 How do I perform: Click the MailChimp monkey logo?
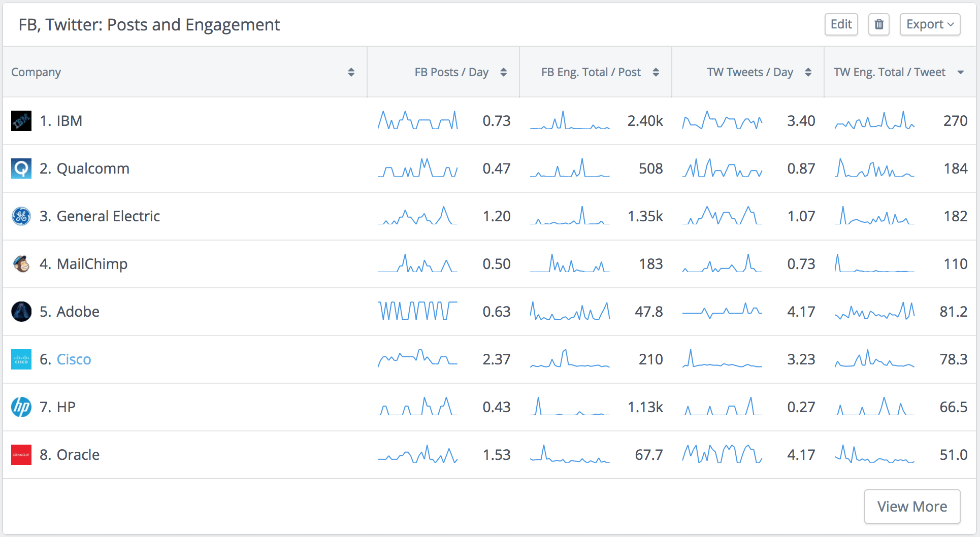tap(21, 264)
